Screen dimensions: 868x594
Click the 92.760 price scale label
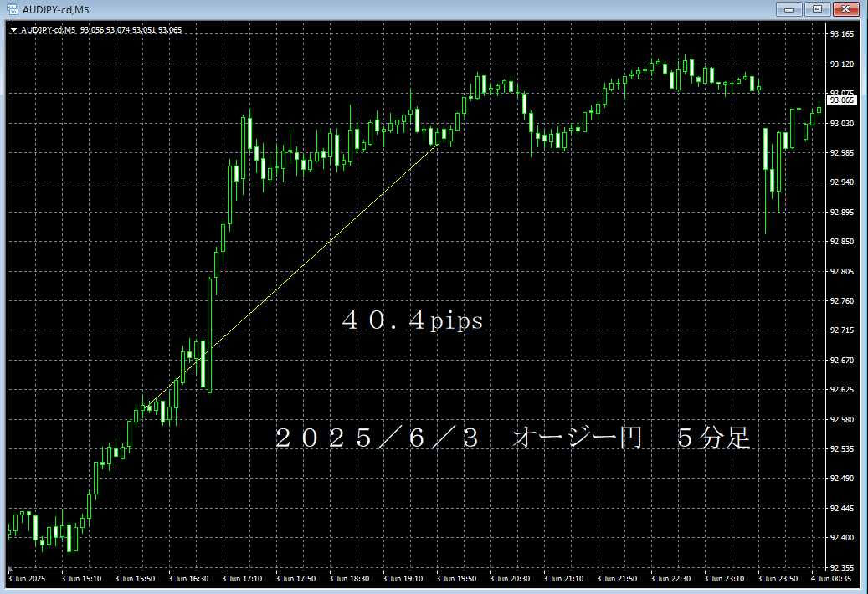841,301
